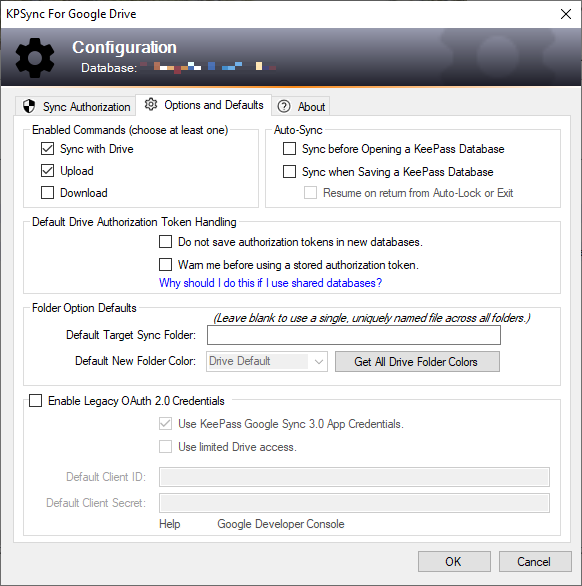Switch to the Sync Authorization tab

[x=76, y=107]
